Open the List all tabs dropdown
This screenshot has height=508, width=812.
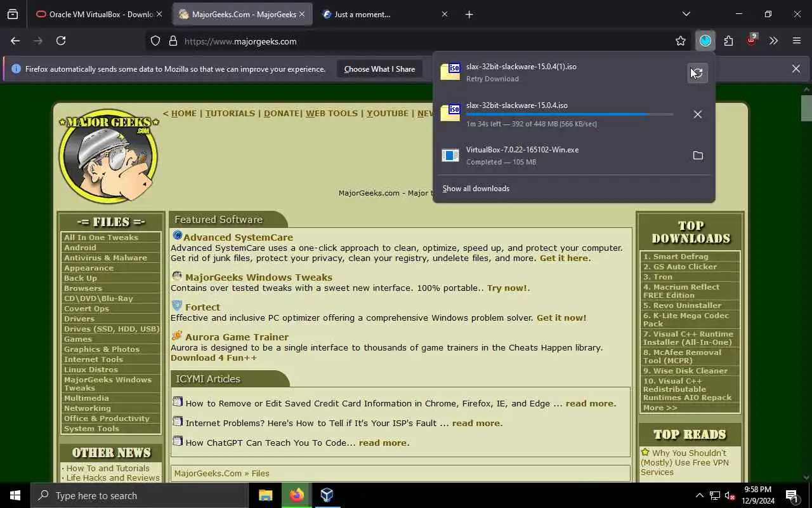686,14
